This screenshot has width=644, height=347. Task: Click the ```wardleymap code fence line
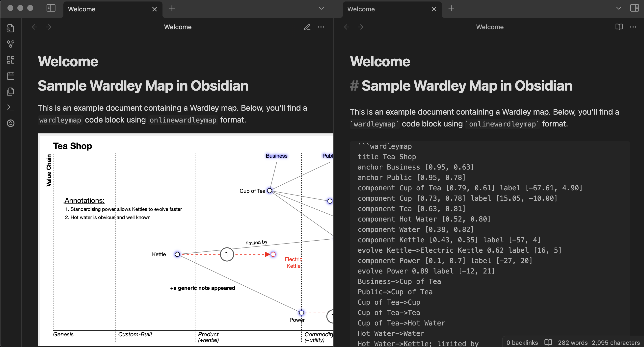tap(384, 146)
